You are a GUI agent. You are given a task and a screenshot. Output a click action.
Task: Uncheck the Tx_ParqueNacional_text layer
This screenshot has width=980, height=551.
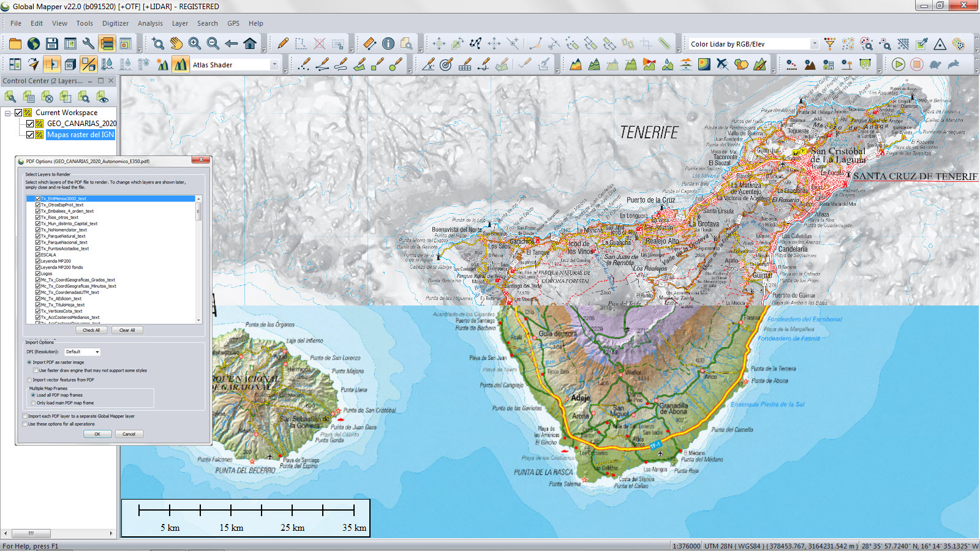tap(37, 242)
